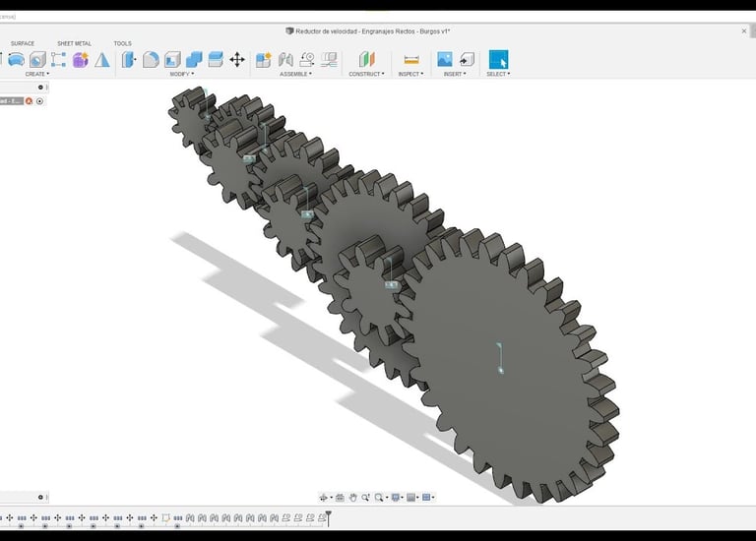The image size is (756, 541).
Task: Click the box with arrow Insert icon
Action: tap(467, 60)
